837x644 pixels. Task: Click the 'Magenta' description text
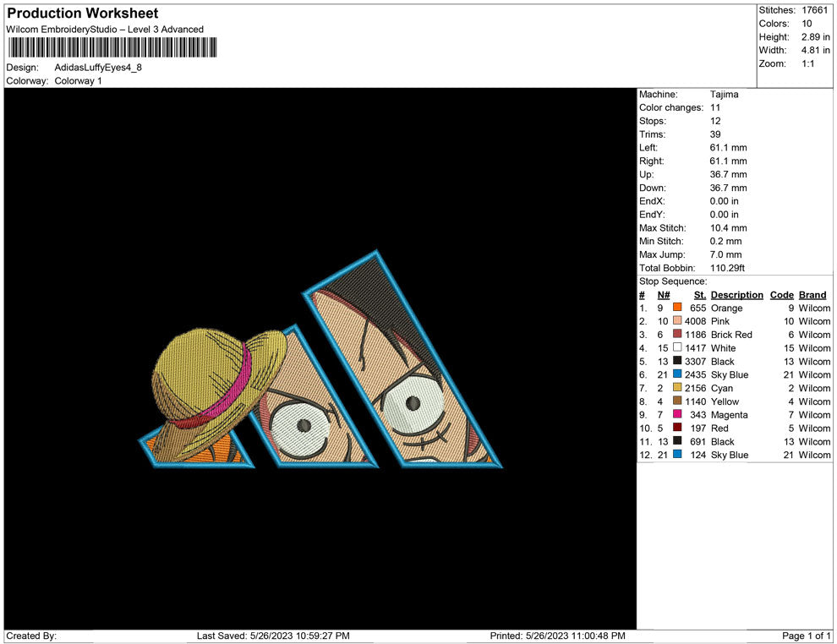pyautogui.click(x=729, y=415)
